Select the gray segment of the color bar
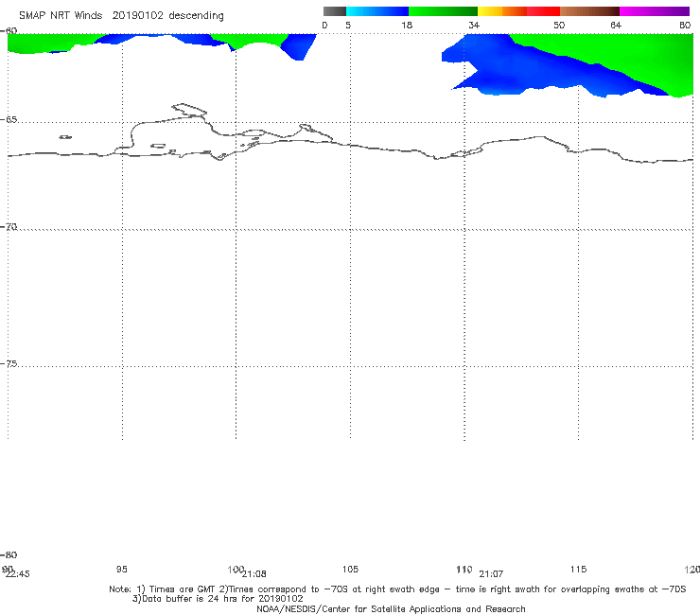Viewport: 700px width, 615px height. (334, 11)
